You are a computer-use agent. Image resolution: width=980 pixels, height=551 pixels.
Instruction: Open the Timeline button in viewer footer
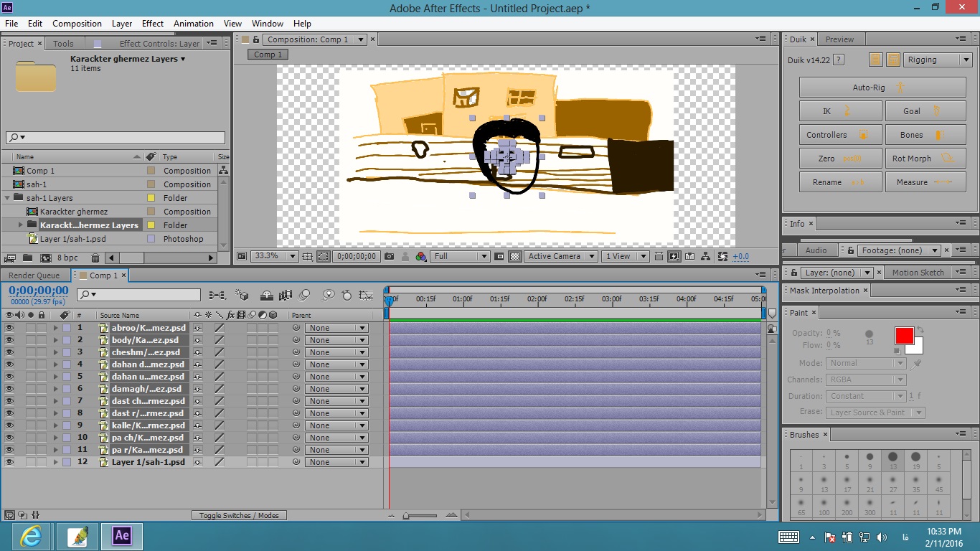689,256
